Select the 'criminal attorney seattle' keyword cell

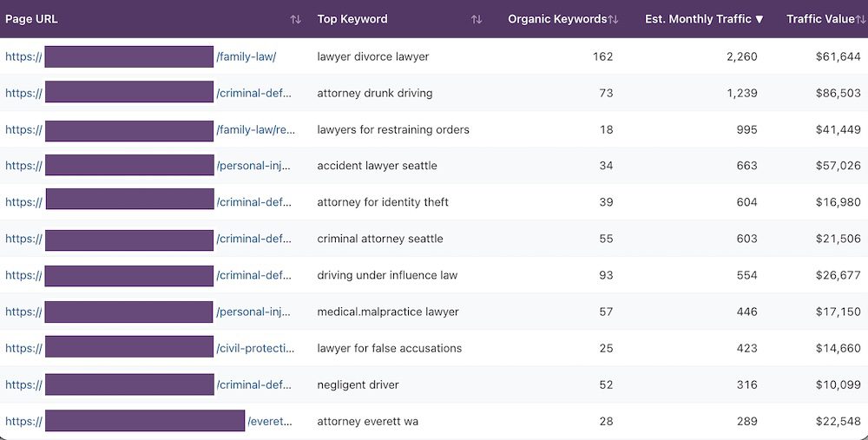[x=380, y=239]
